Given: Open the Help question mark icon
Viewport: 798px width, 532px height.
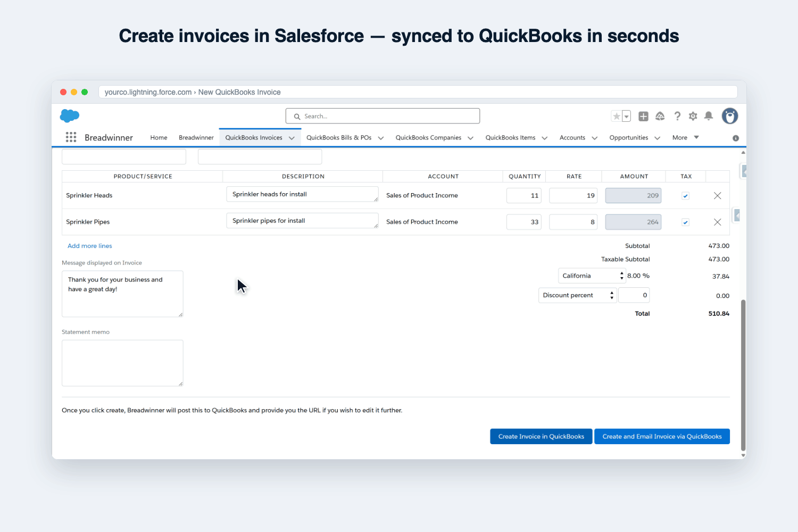Looking at the screenshot, I should click(677, 116).
